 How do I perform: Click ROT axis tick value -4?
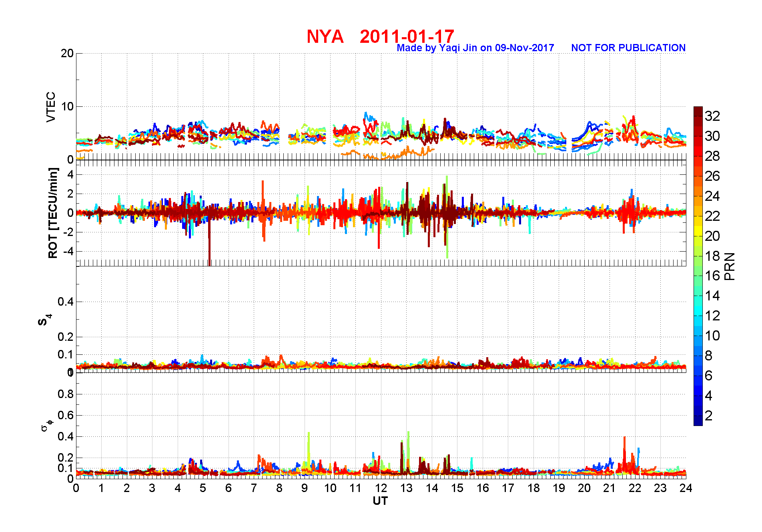[68, 251]
